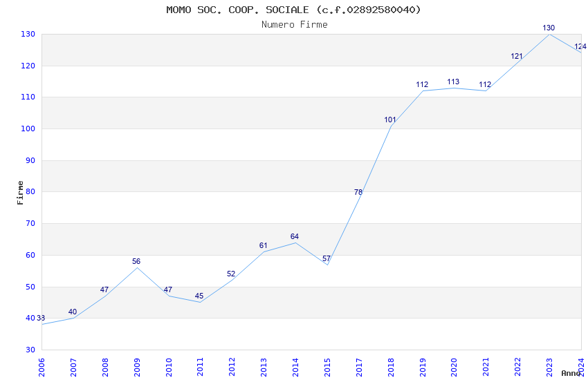This screenshot has width=588, height=380.
Task: Click data label 61 on the line
Action: [264, 245]
